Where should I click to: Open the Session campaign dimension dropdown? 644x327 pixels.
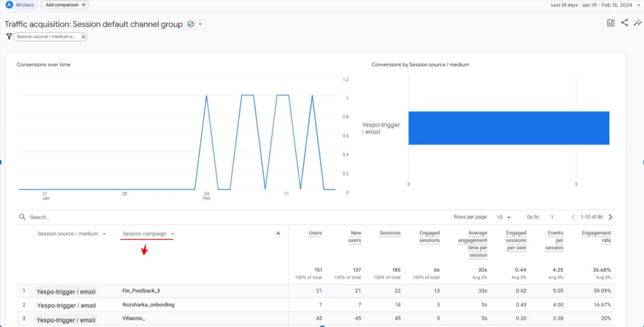pyautogui.click(x=148, y=234)
